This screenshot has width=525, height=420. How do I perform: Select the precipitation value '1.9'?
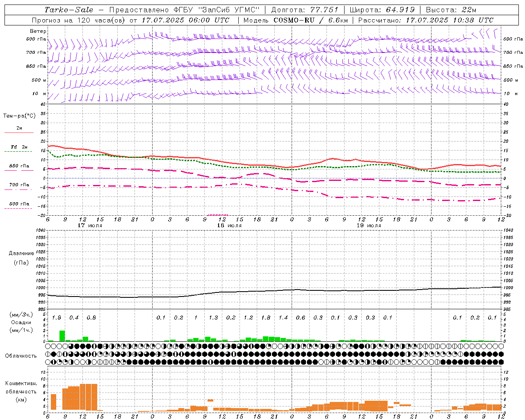[57, 318]
